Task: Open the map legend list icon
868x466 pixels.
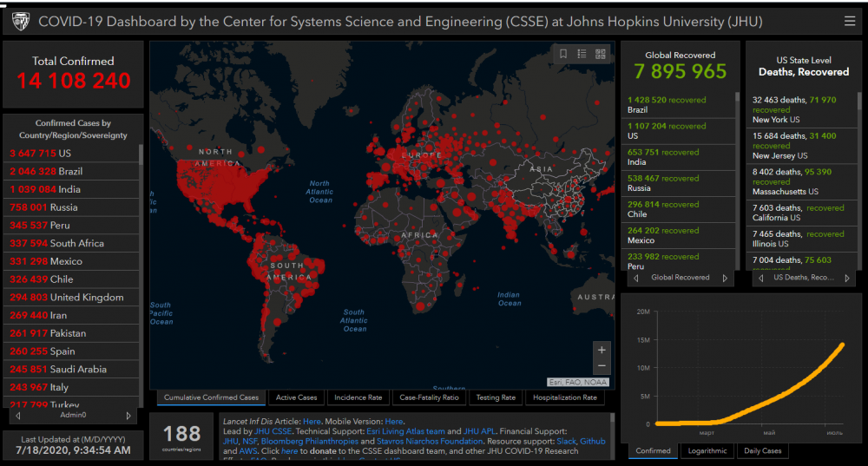Action: (582, 54)
